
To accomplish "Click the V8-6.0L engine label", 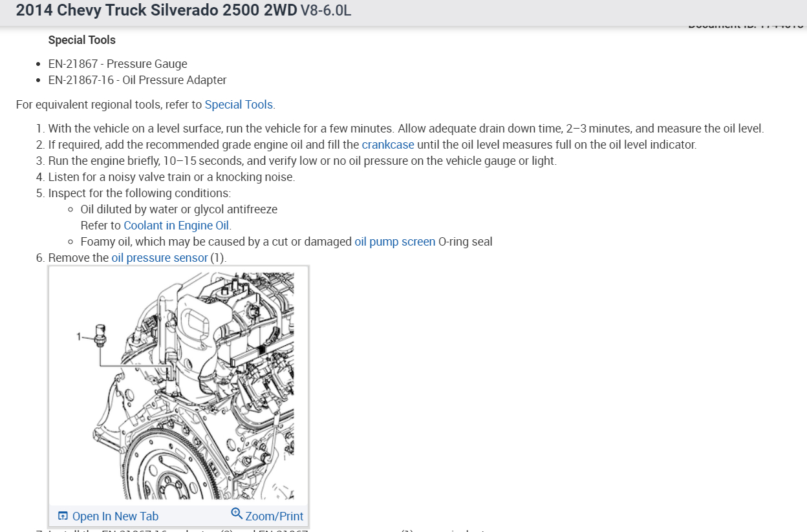I will (326, 11).
